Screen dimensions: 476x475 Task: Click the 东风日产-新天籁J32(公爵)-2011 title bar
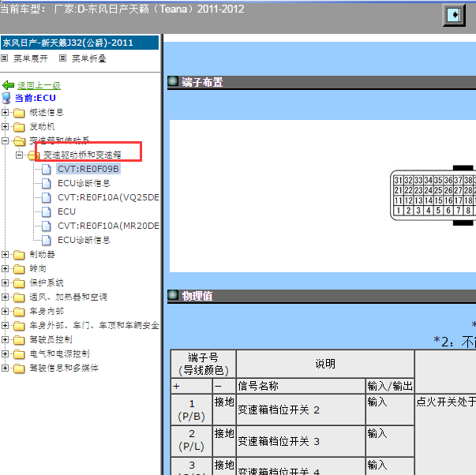tap(80, 43)
